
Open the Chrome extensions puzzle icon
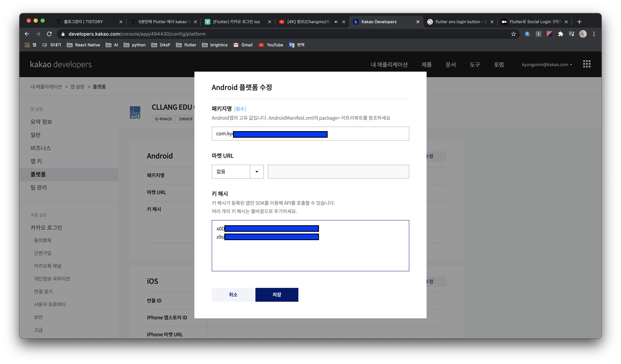[x=561, y=34]
